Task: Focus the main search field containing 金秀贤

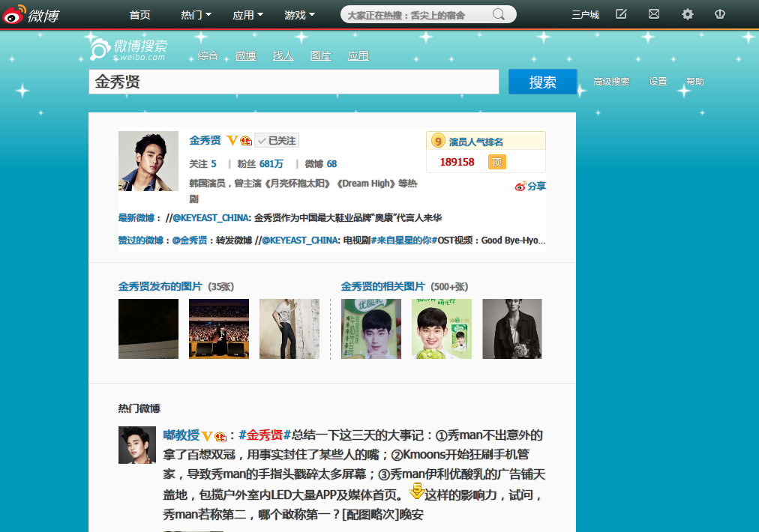Action: click(294, 82)
